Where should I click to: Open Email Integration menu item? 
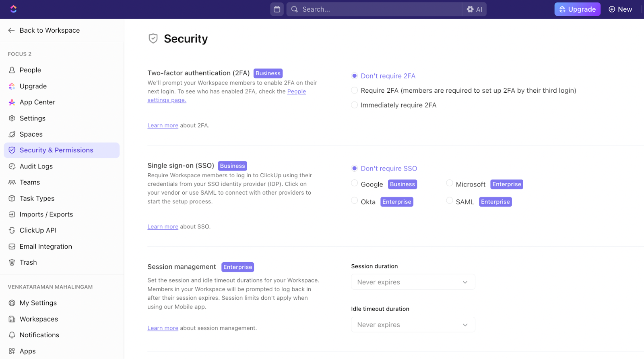[62, 247]
